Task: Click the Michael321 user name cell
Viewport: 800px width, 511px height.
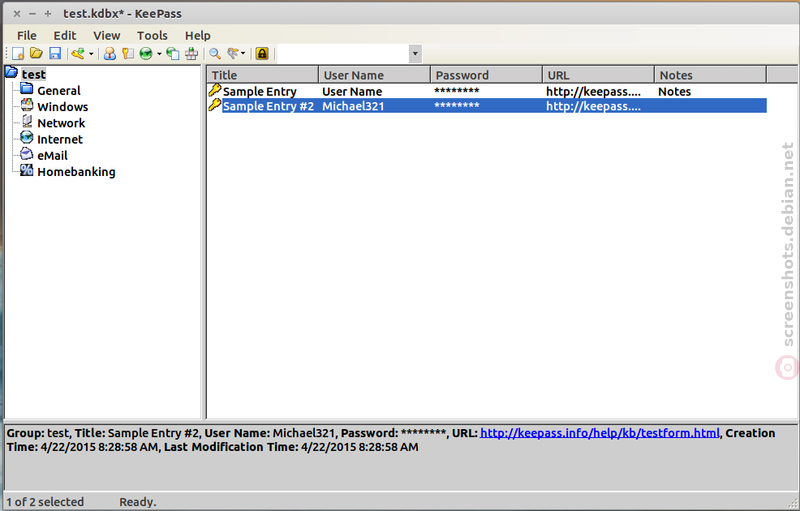Action: coord(353,106)
